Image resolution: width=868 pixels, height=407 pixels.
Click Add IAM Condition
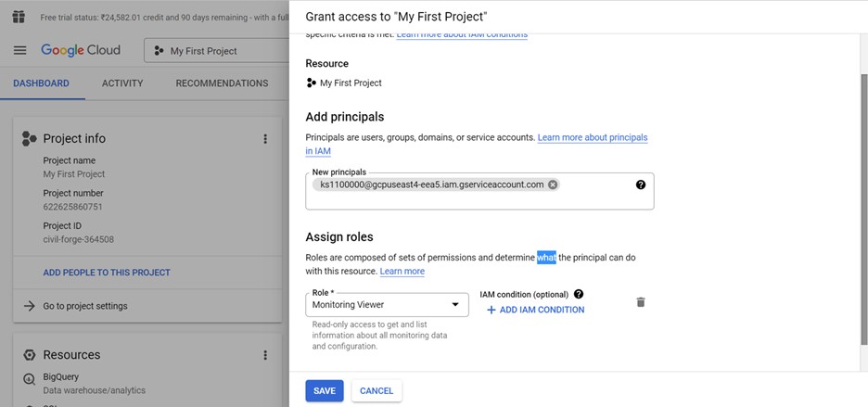point(535,310)
